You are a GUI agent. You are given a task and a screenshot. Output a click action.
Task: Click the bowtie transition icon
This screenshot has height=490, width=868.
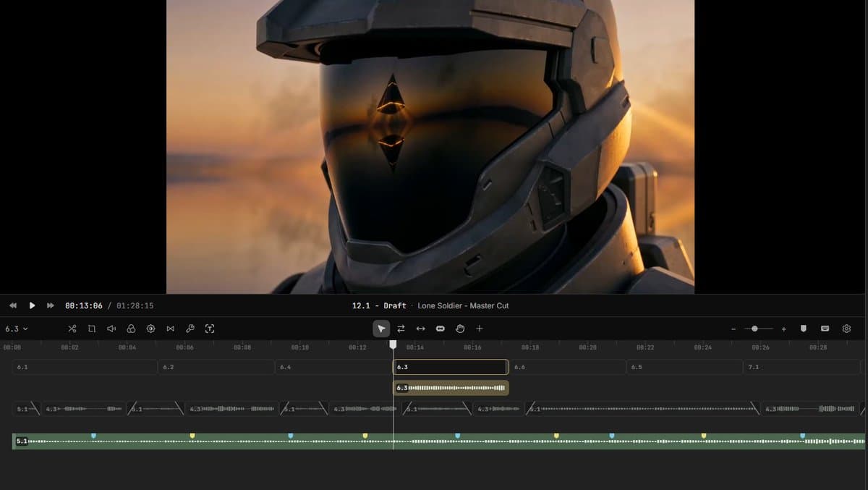[170, 329]
